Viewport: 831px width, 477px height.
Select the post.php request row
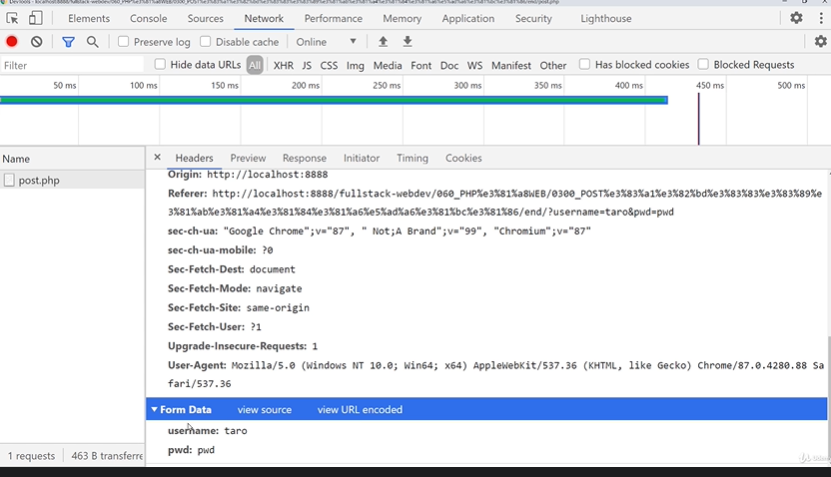tap(72, 180)
